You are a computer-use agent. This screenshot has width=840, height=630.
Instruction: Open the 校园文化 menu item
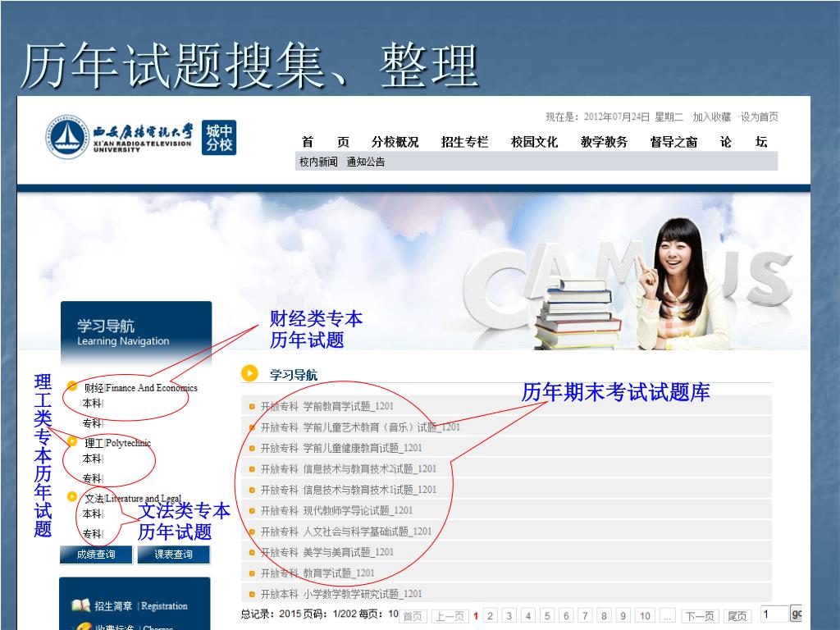point(534,142)
